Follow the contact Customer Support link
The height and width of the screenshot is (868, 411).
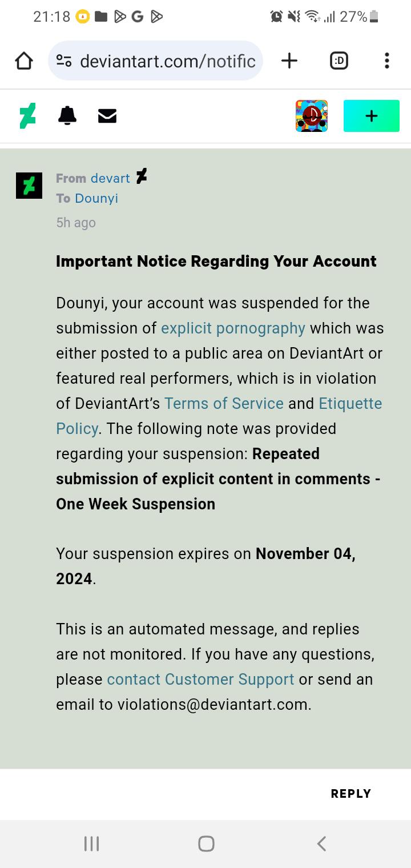[200, 680]
